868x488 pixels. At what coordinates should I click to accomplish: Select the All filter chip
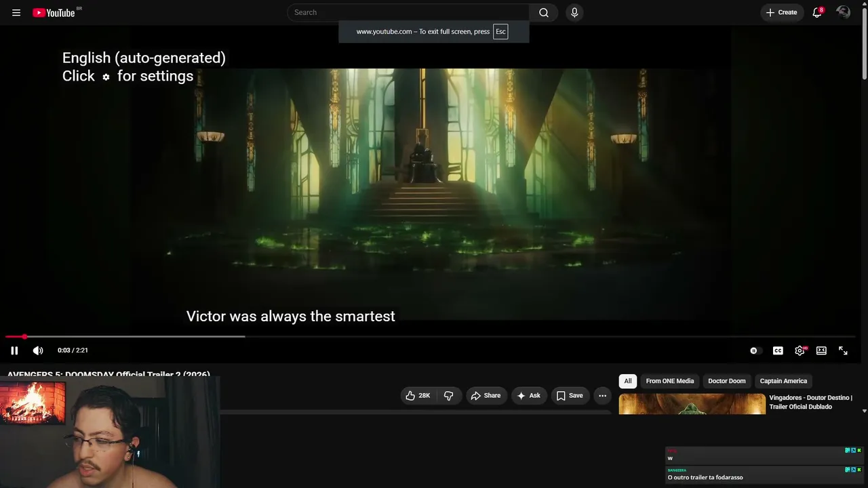tap(628, 381)
